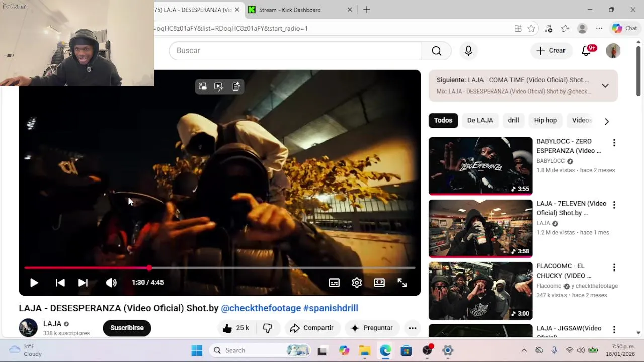The width and height of the screenshot is (644, 362).
Task: Open the BABYLOCC channel name link
Action: 550,161
